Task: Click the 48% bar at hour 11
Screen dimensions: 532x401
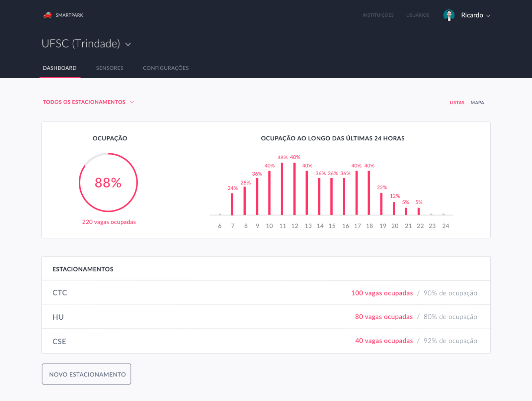Action: [x=282, y=189]
